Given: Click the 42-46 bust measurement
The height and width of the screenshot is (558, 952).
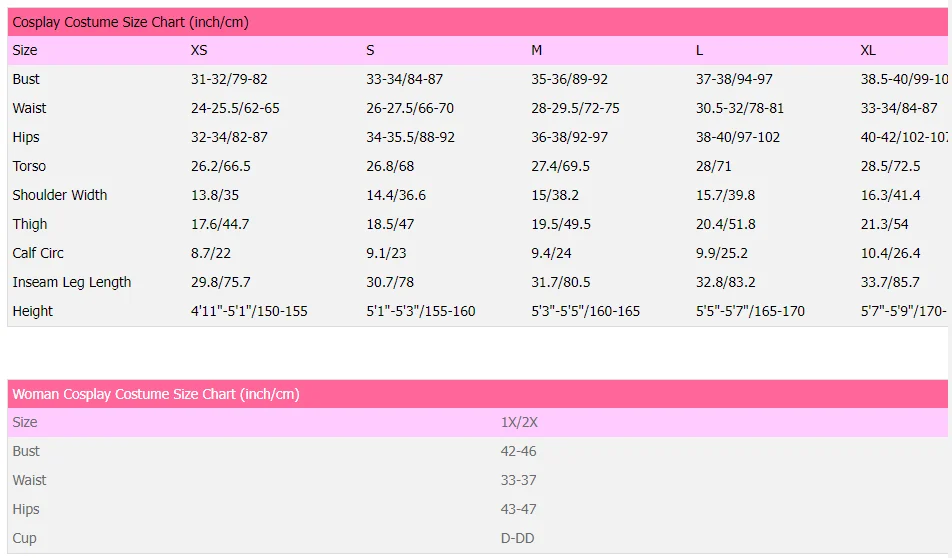Looking at the screenshot, I should point(518,451).
